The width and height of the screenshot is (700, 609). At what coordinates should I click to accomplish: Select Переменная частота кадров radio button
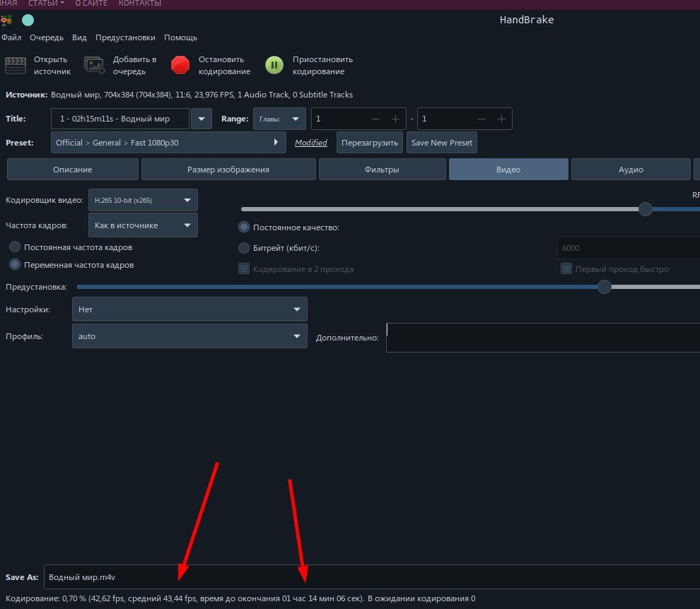(15, 264)
